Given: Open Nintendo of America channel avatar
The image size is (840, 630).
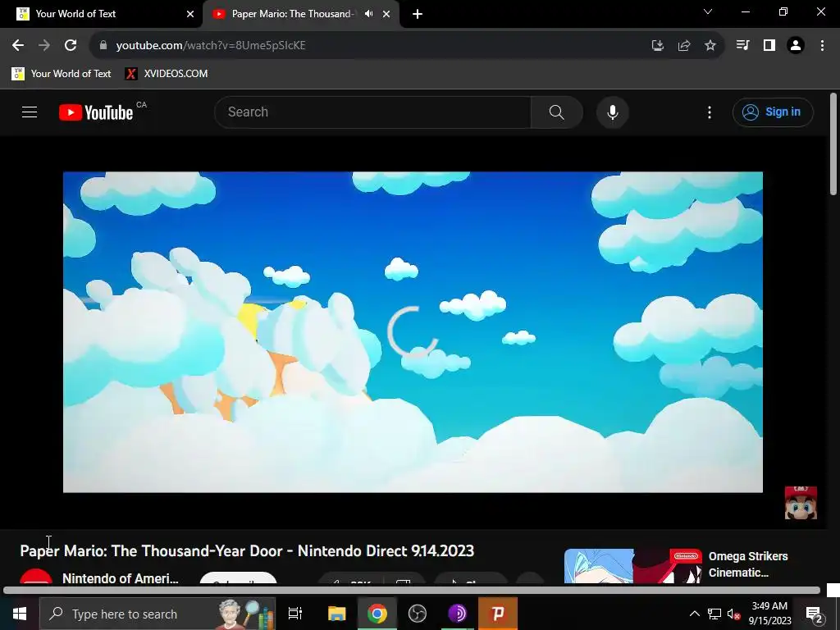Looking at the screenshot, I should (x=36, y=577).
